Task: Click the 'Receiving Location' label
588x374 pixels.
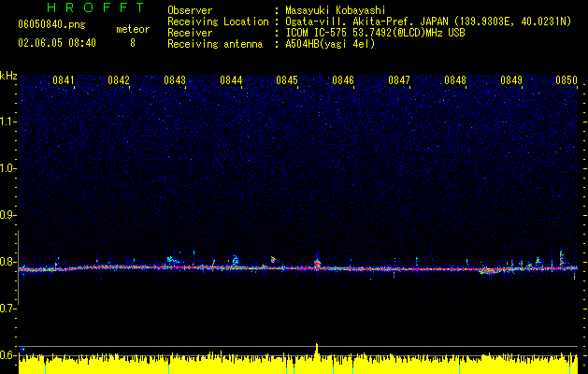Action: click(218, 22)
